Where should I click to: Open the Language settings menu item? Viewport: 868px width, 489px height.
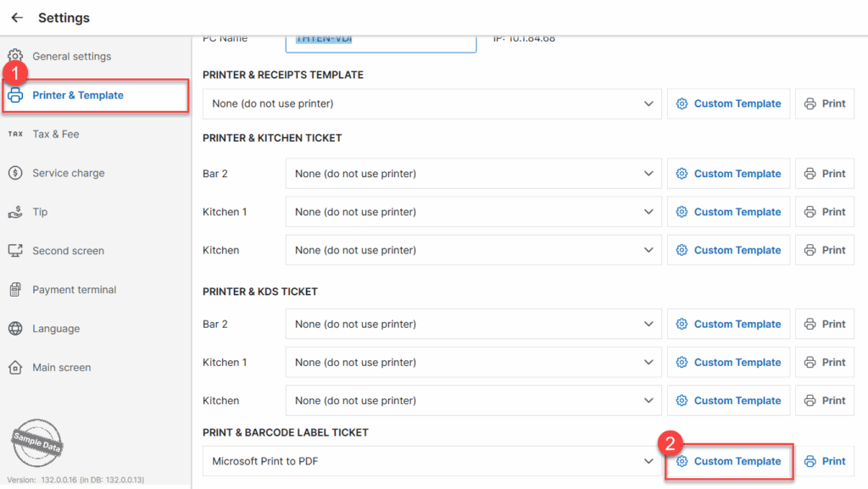(x=56, y=329)
